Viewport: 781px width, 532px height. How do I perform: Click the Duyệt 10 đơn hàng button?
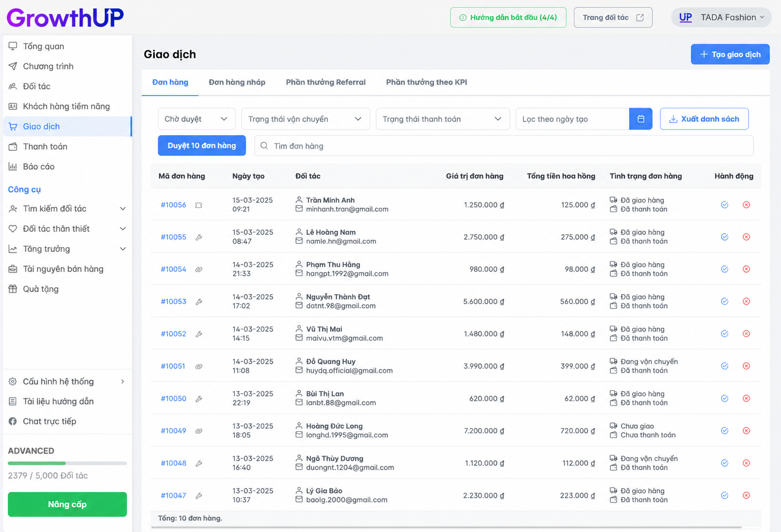coord(202,145)
